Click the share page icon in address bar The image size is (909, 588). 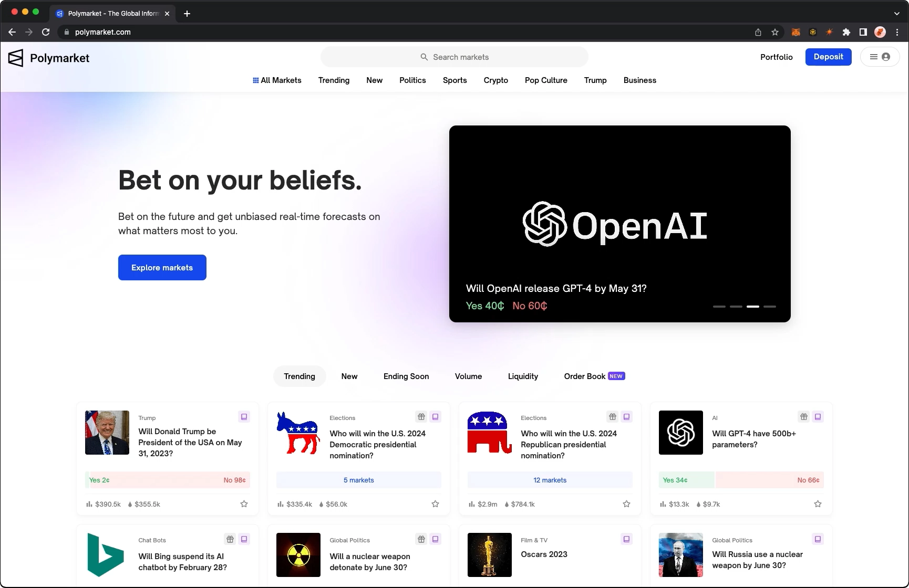[x=758, y=32]
